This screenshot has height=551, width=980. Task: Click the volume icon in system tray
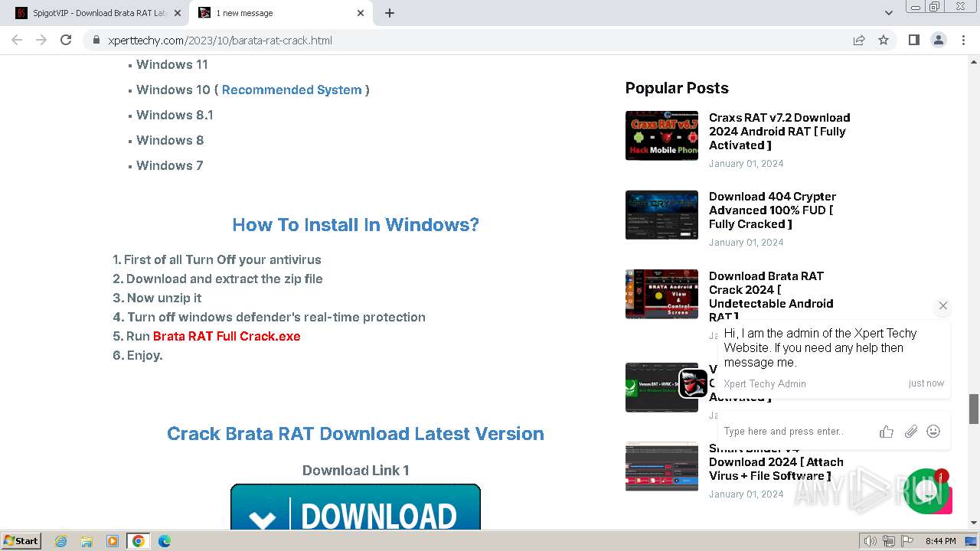tap(870, 541)
